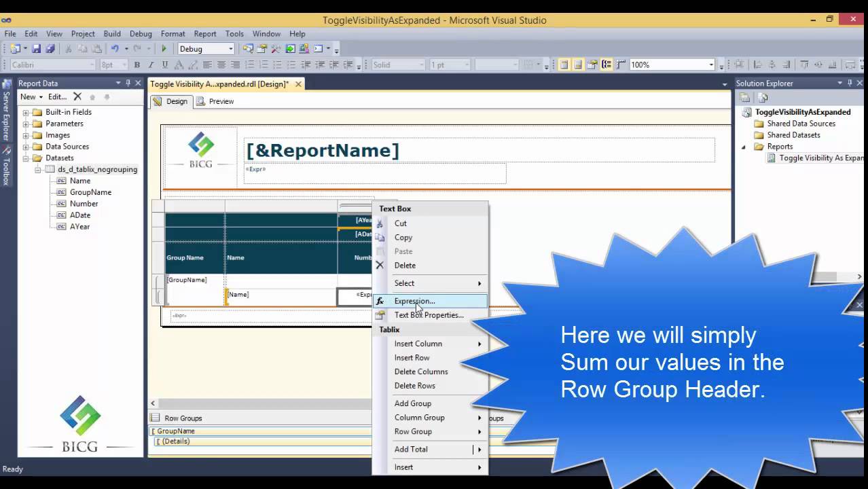Click Show All Files icon in Solution Explorer
Viewport: 868px width, 489px height.
tap(763, 97)
